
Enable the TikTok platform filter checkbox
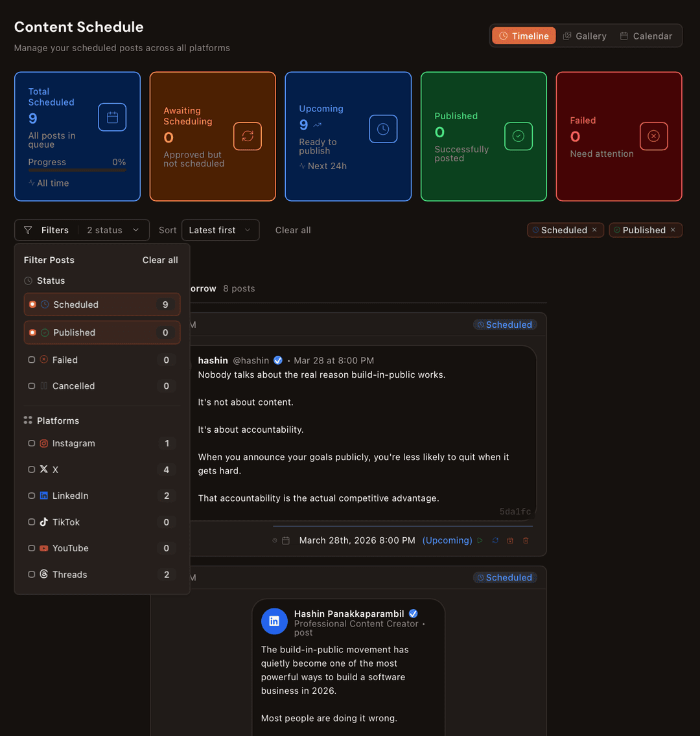point(32,522)
